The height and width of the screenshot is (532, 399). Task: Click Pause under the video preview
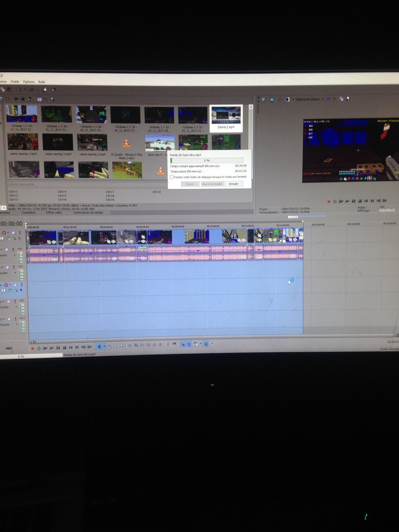pos(354,201)
